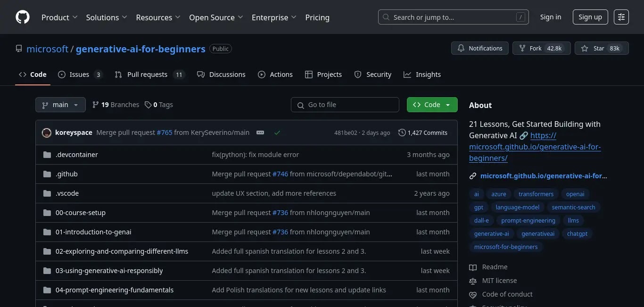The height and width of the screenshot is (307, 644).
Task: Click the Readme book icon
Action: (x=473, y=267)
